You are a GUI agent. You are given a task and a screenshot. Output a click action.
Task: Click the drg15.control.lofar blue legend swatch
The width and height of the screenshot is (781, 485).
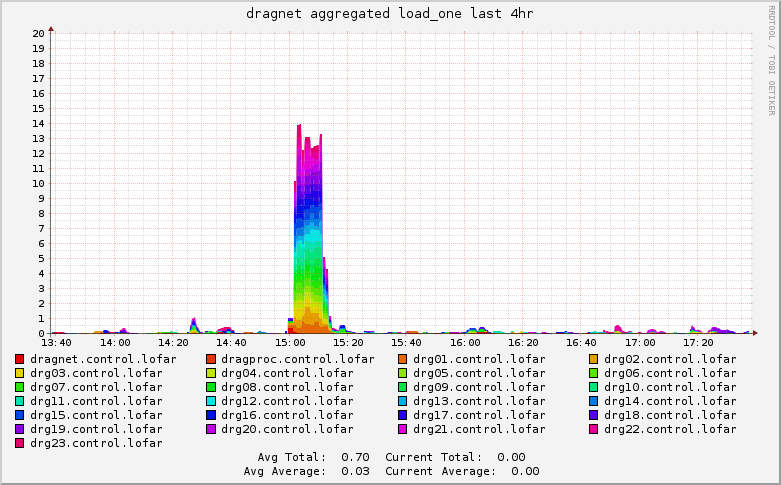[19, 415]
